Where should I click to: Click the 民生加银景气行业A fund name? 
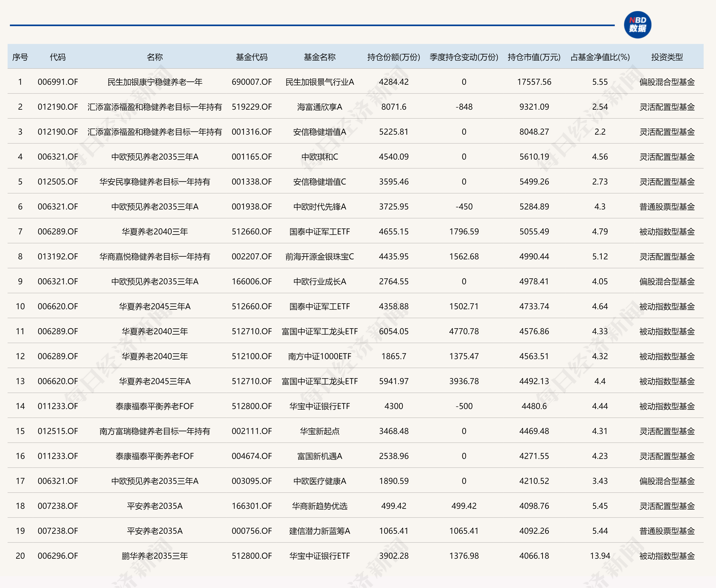(320, 82)
